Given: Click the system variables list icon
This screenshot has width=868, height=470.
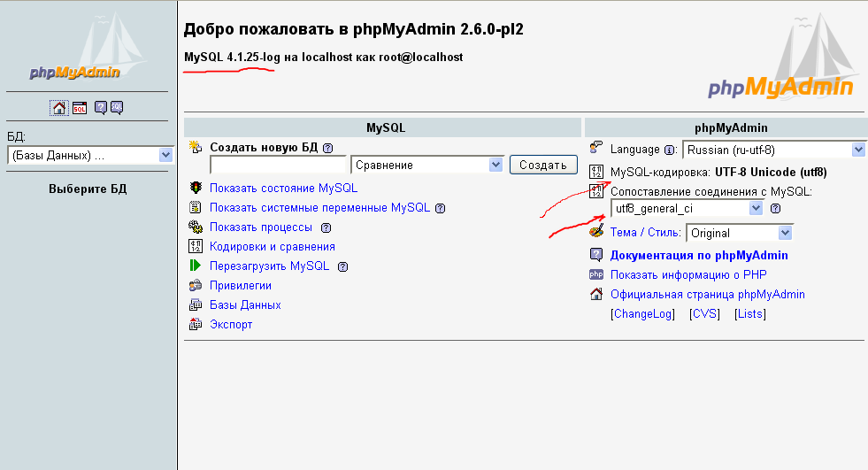Looking at the screenshot, I should tap(196, 208).
